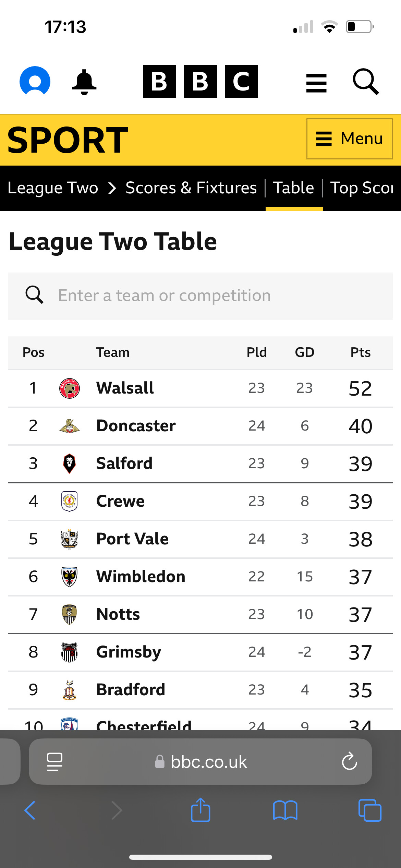Image resolution: width=401 pixels, height=868 pixels.
Task: Tap the Safari share icon
Action: tap(200, 810)
